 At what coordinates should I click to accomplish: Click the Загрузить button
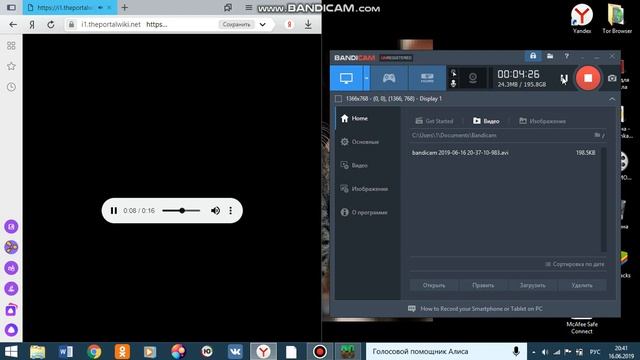point(533,285)
